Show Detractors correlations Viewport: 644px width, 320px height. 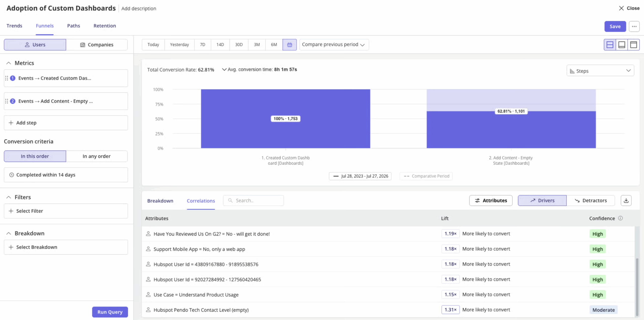point(591,201)
